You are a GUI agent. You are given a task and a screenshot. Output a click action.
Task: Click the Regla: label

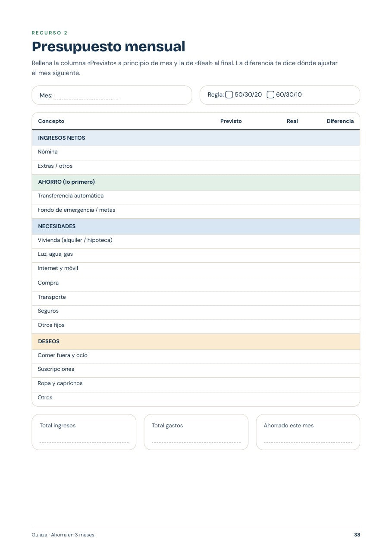tap(216, 95)
